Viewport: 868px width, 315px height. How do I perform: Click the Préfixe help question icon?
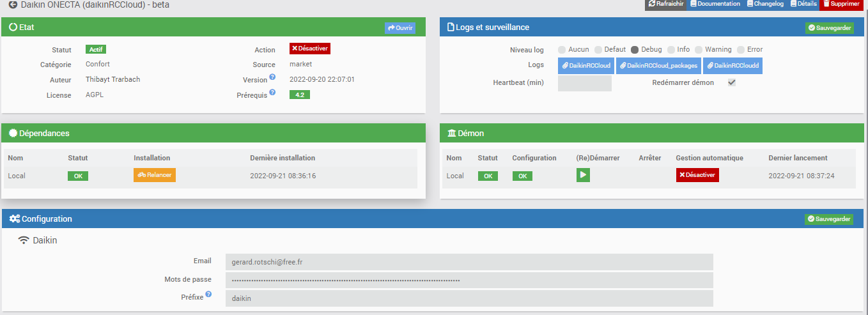[209, 295]
